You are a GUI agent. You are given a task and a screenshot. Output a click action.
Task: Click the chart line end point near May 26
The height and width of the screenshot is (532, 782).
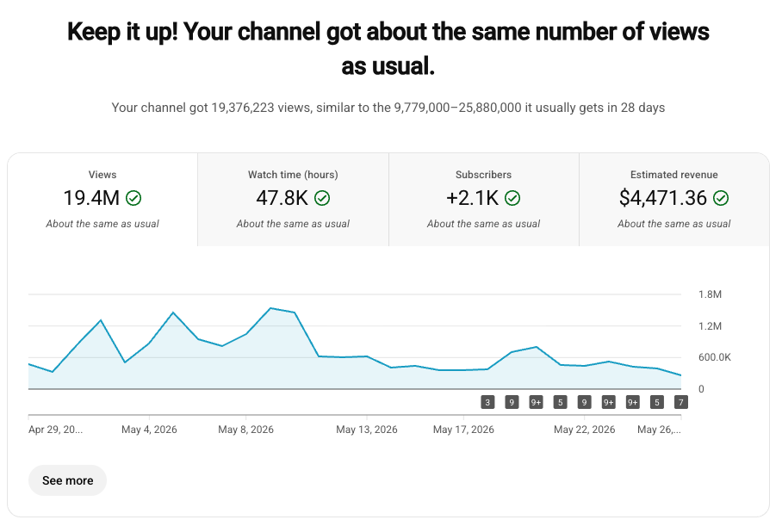680,375
